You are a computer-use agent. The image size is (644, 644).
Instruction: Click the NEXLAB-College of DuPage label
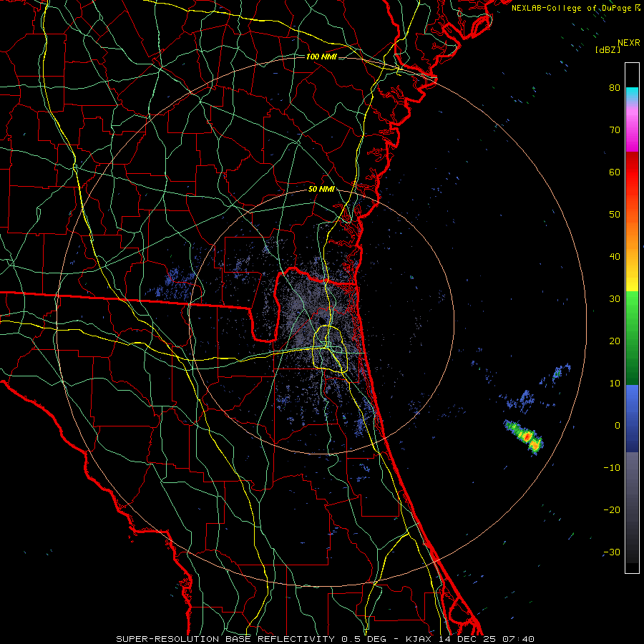click(x=571, y=8)
